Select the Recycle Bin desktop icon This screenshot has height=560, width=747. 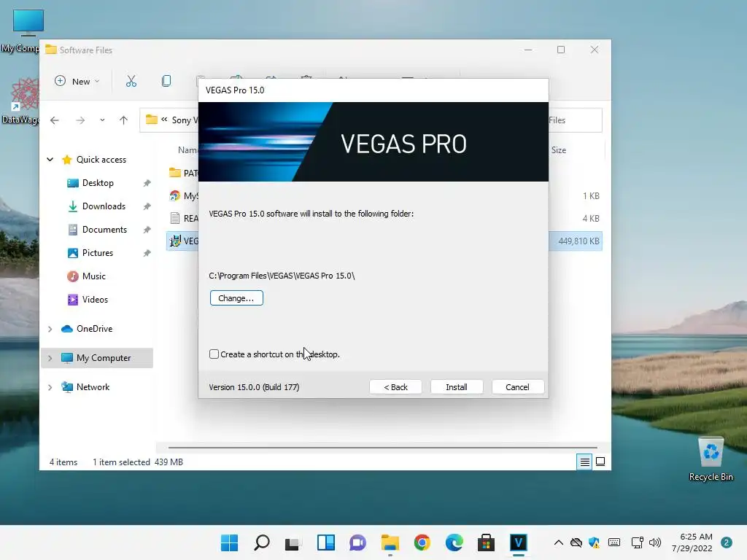(711, 459)
